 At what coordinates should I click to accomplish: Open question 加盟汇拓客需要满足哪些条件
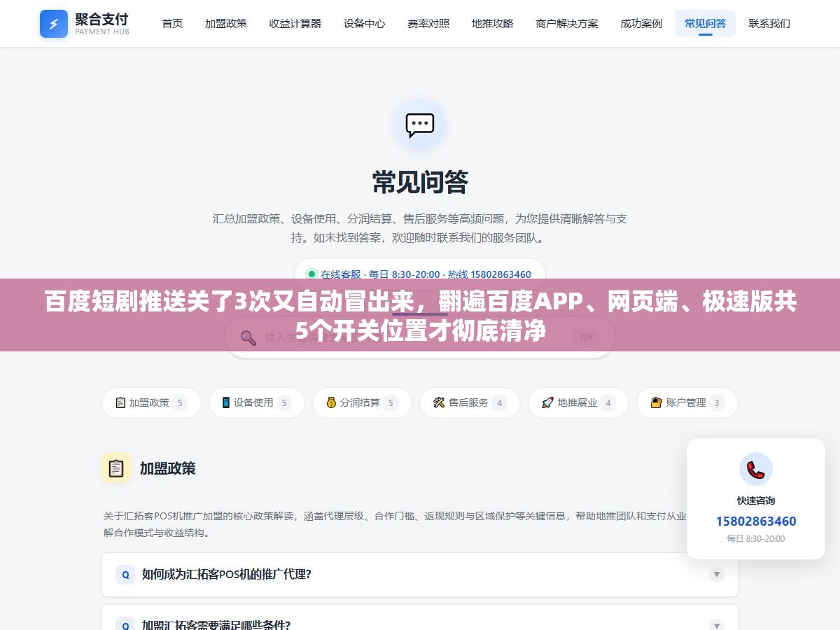tap(420, 617)
